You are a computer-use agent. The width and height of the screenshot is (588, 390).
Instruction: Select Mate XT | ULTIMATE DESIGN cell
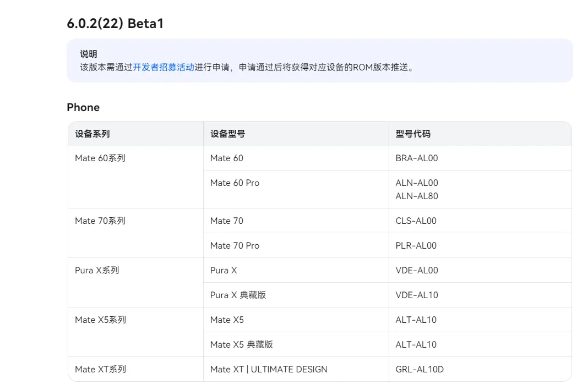296,369
